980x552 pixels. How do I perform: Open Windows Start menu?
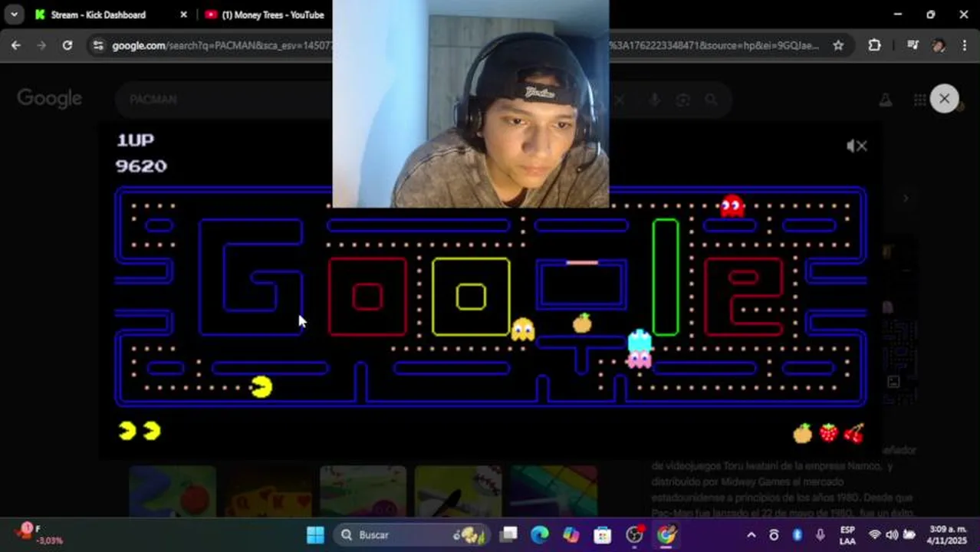coord(315,534)
